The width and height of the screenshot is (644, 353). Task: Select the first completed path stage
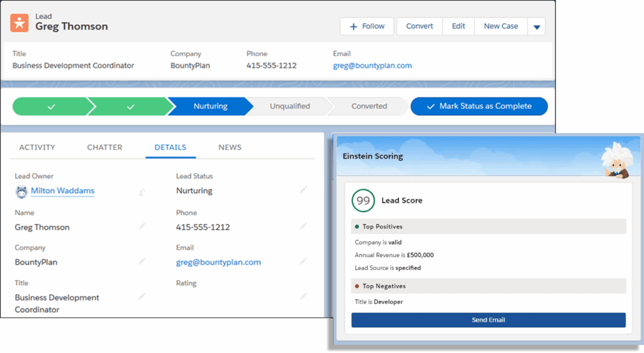pos(51,106)
